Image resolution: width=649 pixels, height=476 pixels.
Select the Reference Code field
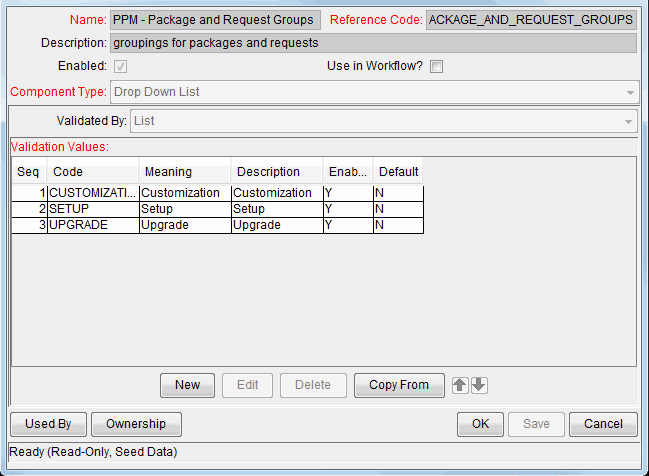530,20
